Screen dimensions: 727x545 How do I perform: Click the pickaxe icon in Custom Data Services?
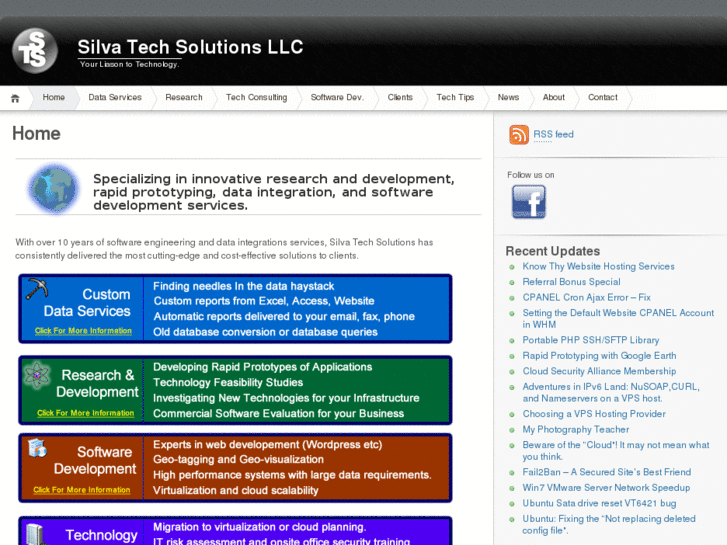pos(37,289)
